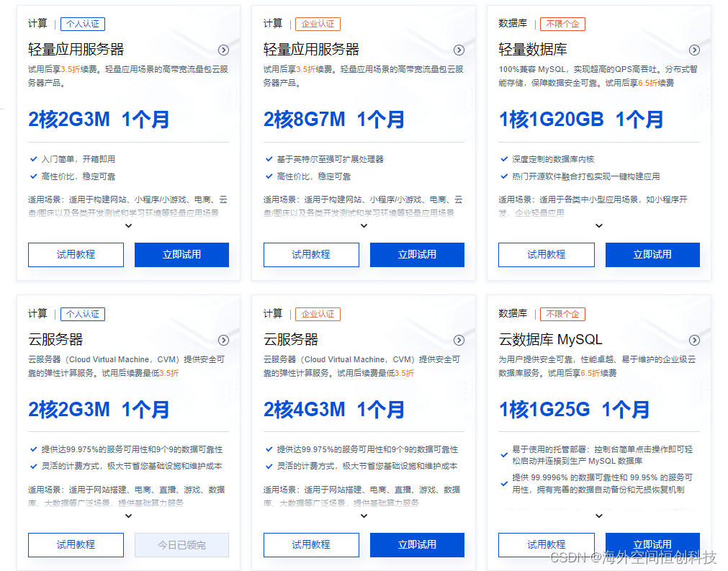
Task: Open 试用教程 on the 2核8G7M card
Action: click(311, 254)
